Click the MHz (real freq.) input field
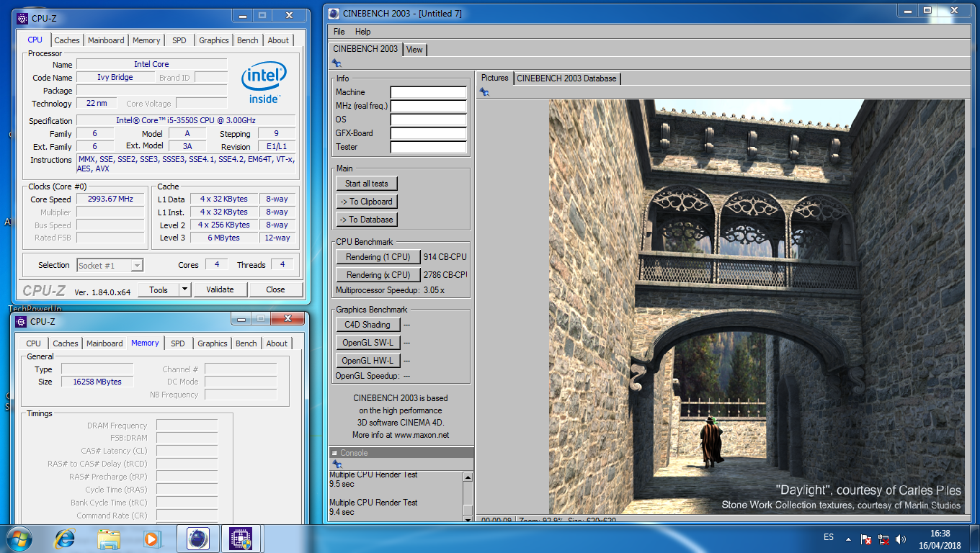 (x=428, y=106)
